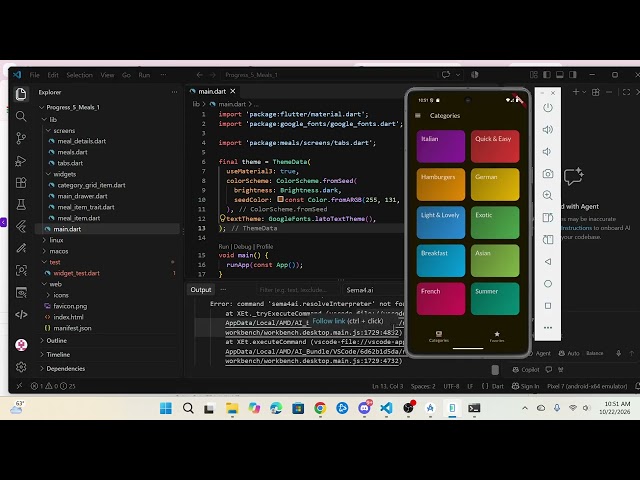Tap the Italian category tile
The width and height of the screenshot is (640, 480).
click(x=440, y=146)
